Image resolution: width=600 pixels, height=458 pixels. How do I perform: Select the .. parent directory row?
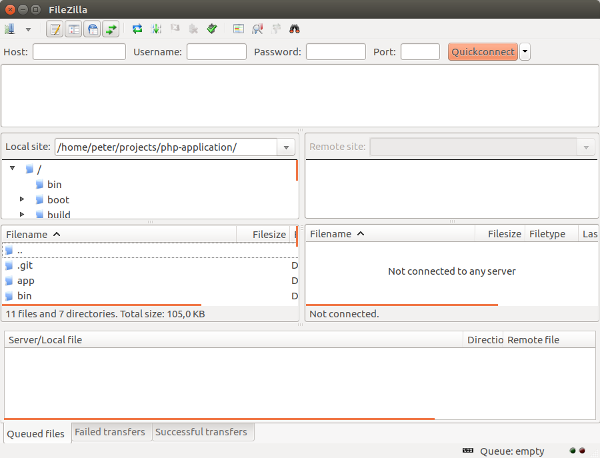150,251
